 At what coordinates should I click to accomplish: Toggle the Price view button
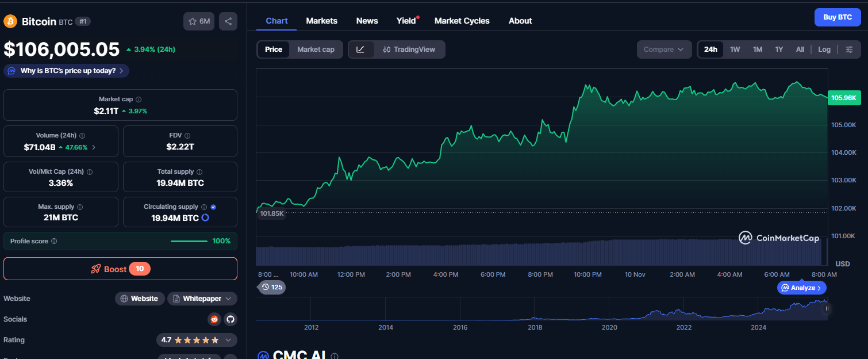274,49
